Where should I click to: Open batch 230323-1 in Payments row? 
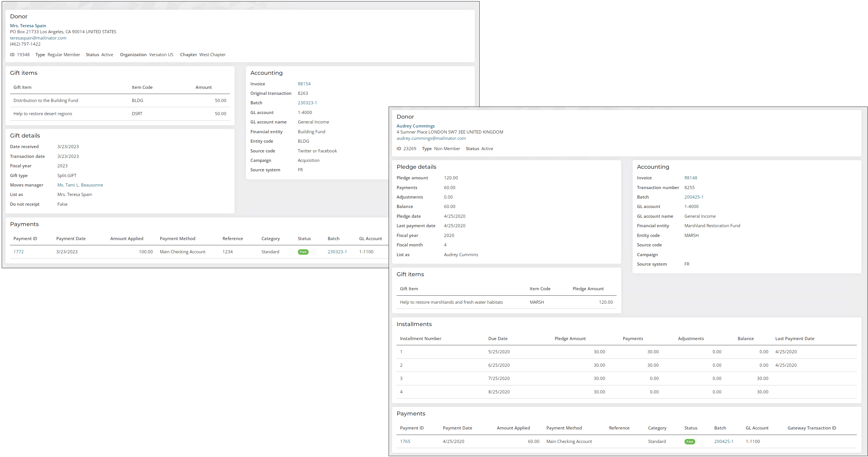coord(337,252)
